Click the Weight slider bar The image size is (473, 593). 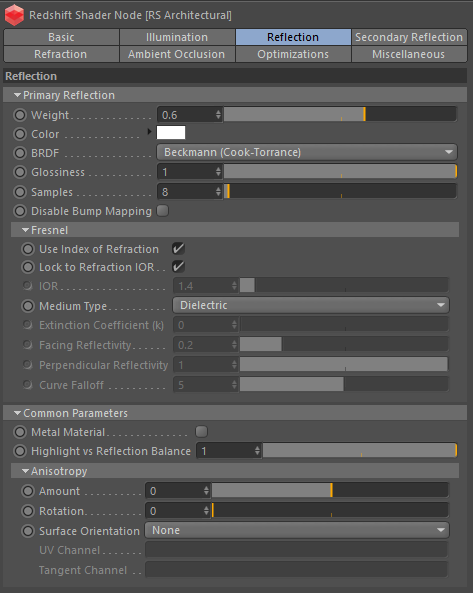pyautogui.click(x=340, y=114)
